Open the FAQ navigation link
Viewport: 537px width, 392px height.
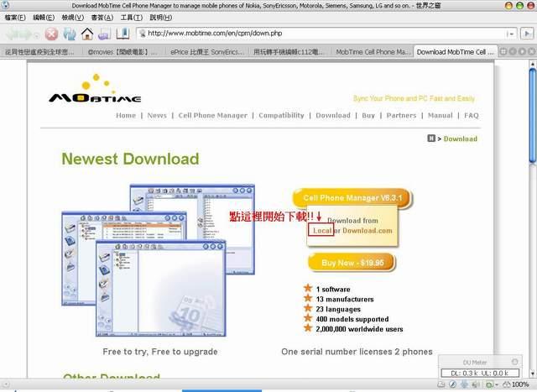point(472,116)
